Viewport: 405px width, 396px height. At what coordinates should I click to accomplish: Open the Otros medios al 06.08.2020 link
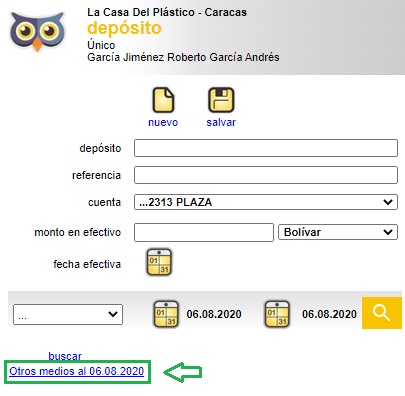coord(77,371)
